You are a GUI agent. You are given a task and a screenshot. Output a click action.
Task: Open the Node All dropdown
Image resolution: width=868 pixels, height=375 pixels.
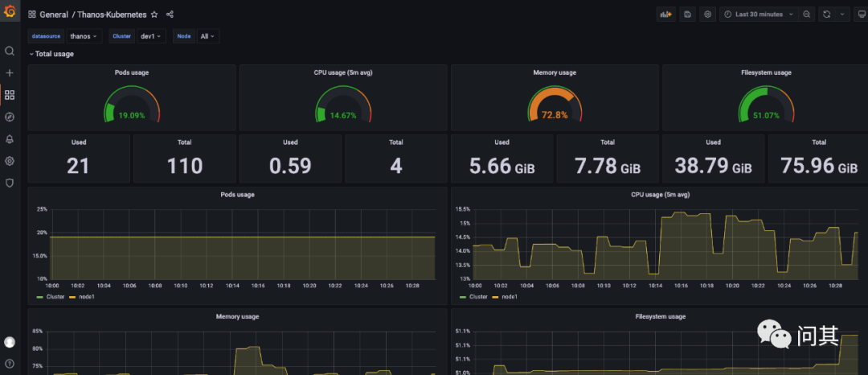pos(207,36)
